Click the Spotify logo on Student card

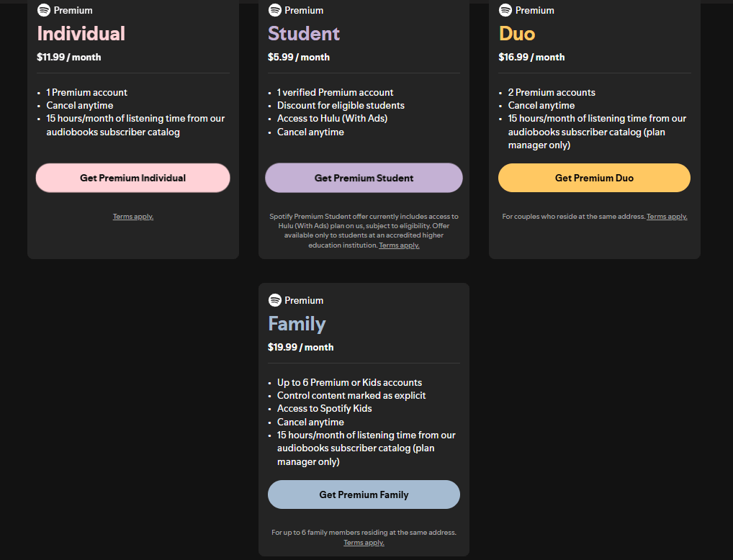(274, 10)
